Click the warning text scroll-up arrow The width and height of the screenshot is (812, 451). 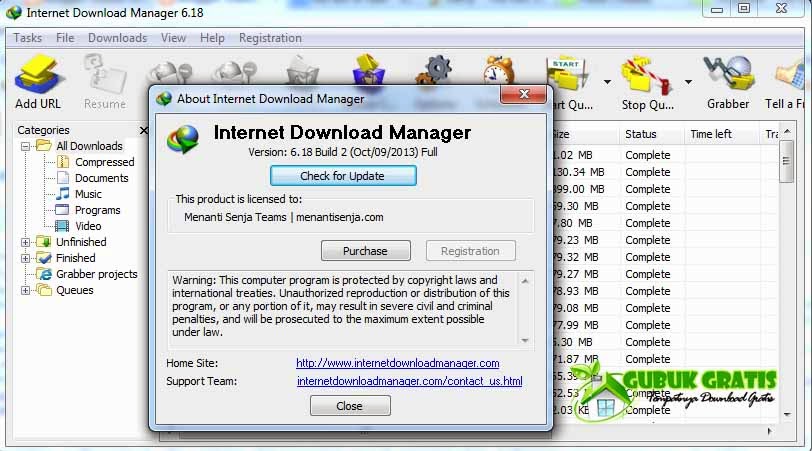pos(525,281)
